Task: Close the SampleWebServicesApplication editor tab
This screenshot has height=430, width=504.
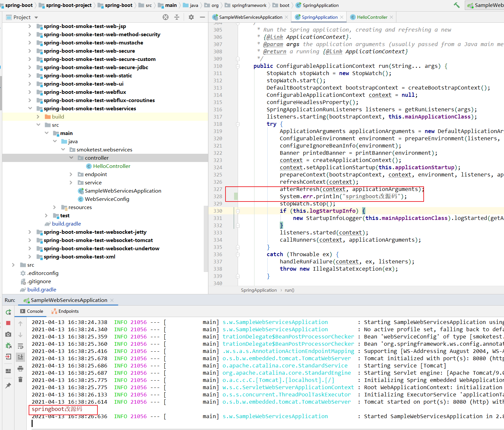Action: (286, 17)
